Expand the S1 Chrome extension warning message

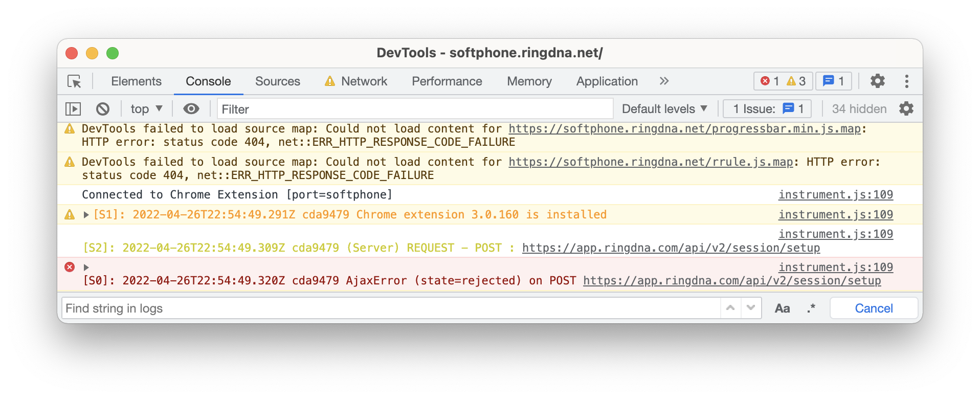coord(86,215)
